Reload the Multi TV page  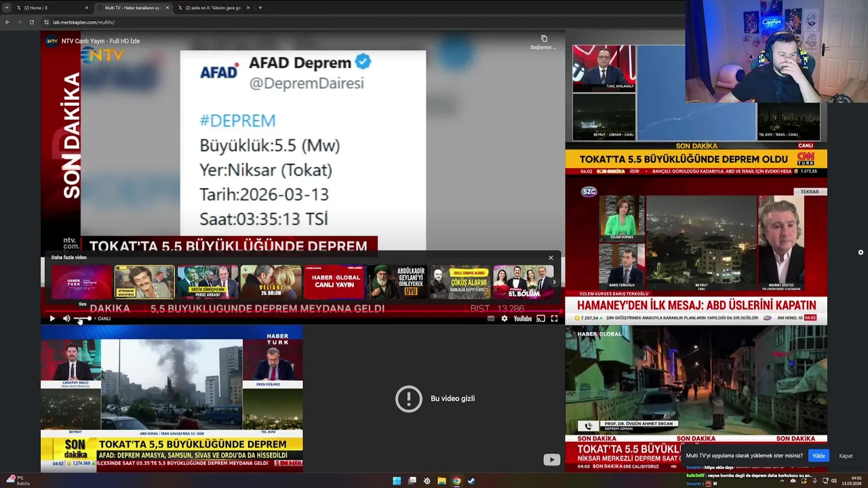click(31, 22)
